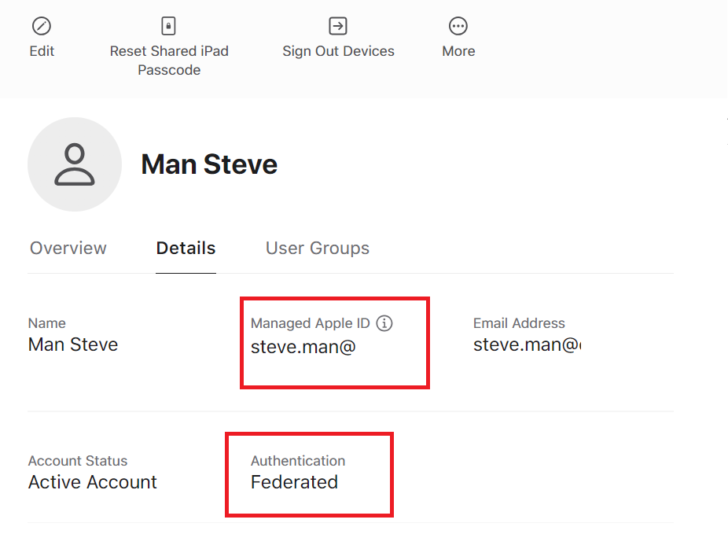Click the Managed Apple ID value steve.man@
This screenshot has height=560, width=728.
[x=303, y=344]
